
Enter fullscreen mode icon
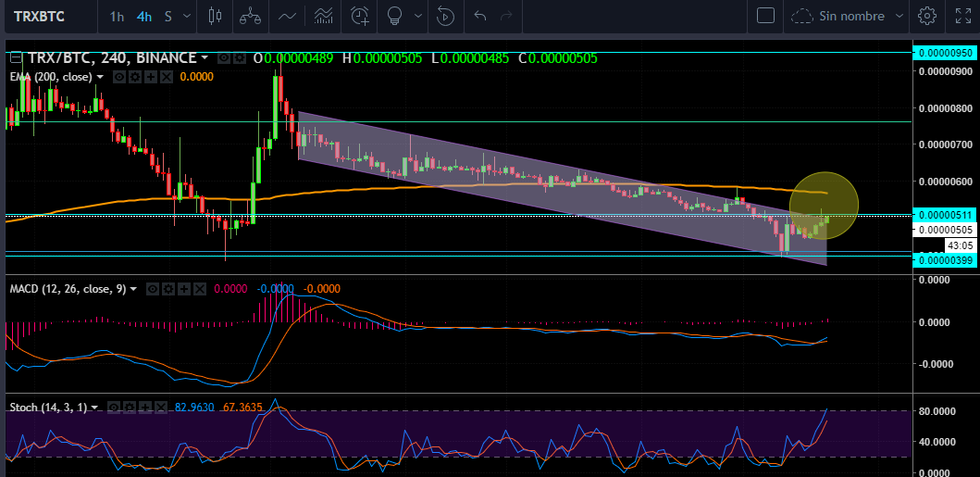(963, 16)
